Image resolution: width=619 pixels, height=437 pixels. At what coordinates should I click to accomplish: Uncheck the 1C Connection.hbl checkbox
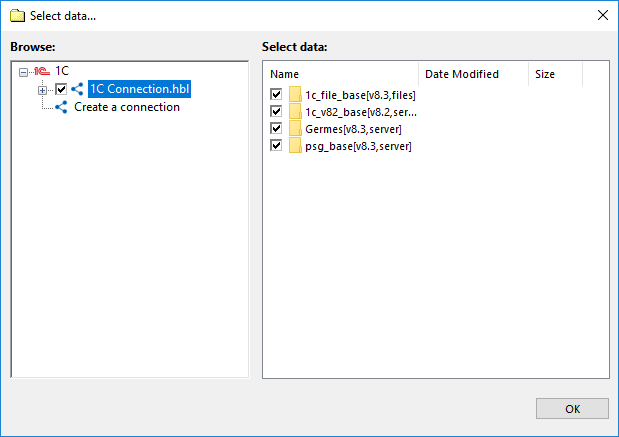click(x=61, y=89)
